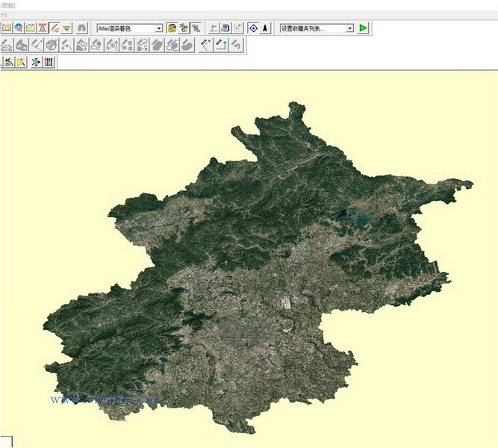The height and width of the screenshot is (448, 498).
Task: Select pencil with blue right-angle arrow tool
Action: [x=221, y=45]
